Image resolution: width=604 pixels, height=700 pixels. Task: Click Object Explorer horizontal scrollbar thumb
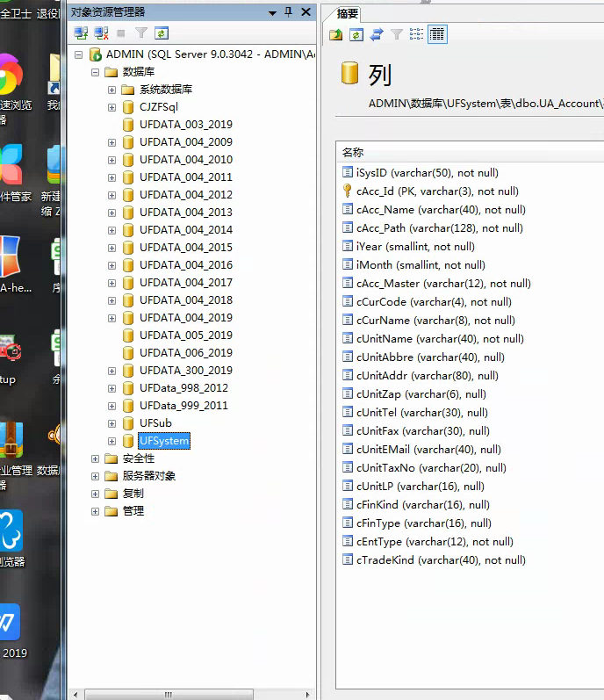coord(169,695)
